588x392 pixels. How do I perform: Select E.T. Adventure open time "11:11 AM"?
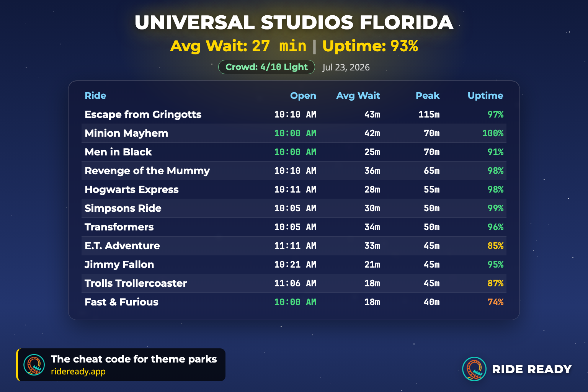pos(295,246)
